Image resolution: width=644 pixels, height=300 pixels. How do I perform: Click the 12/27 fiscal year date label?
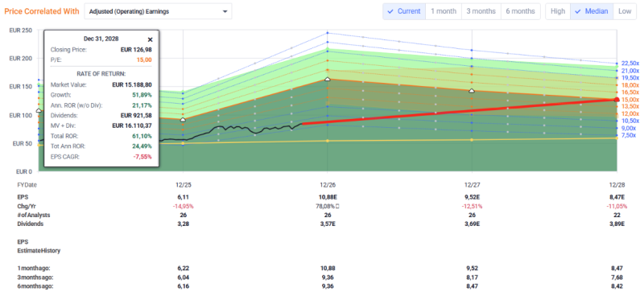pyautogui.click(x=472, y=185)
